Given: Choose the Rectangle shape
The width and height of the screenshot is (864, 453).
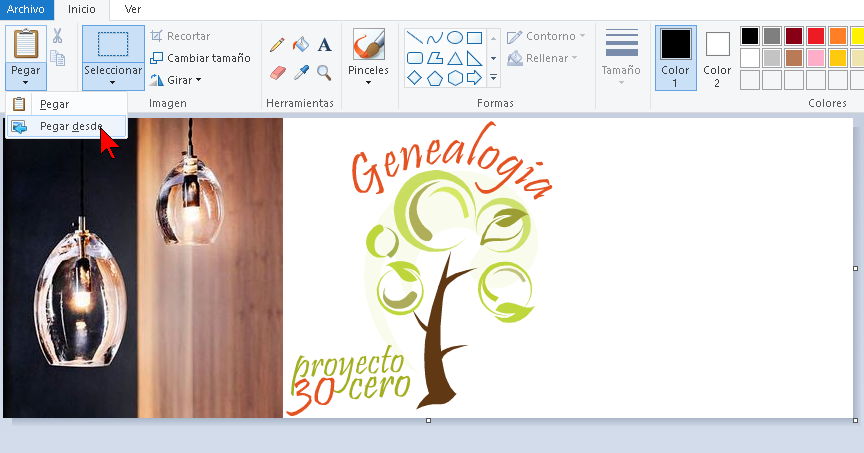Looking at the screenshot, I should (x=474, y=37).
